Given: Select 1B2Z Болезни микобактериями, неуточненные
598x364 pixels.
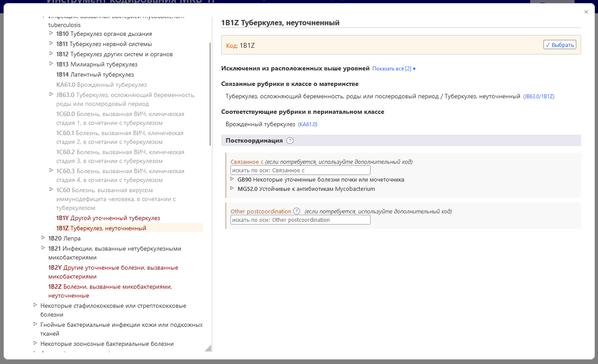Looking at the screenshot, I should click(110, 291).
